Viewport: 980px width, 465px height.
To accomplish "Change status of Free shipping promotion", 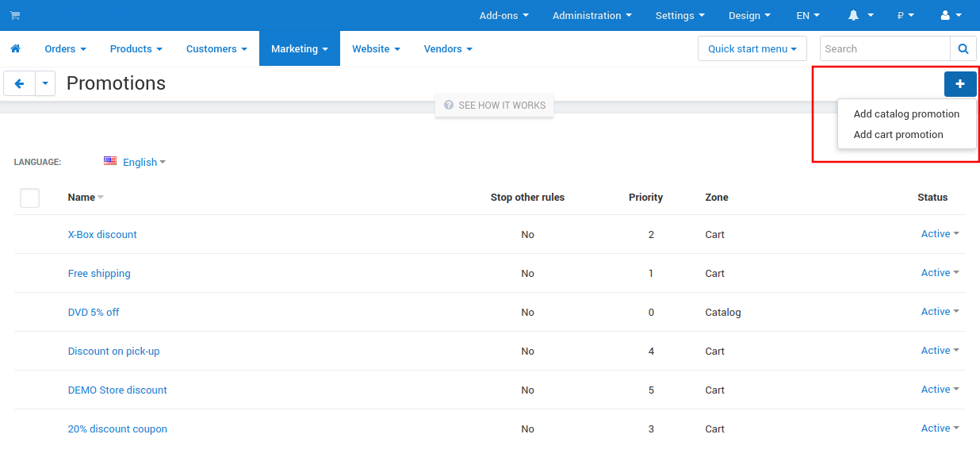I will (x=940, y=273).
